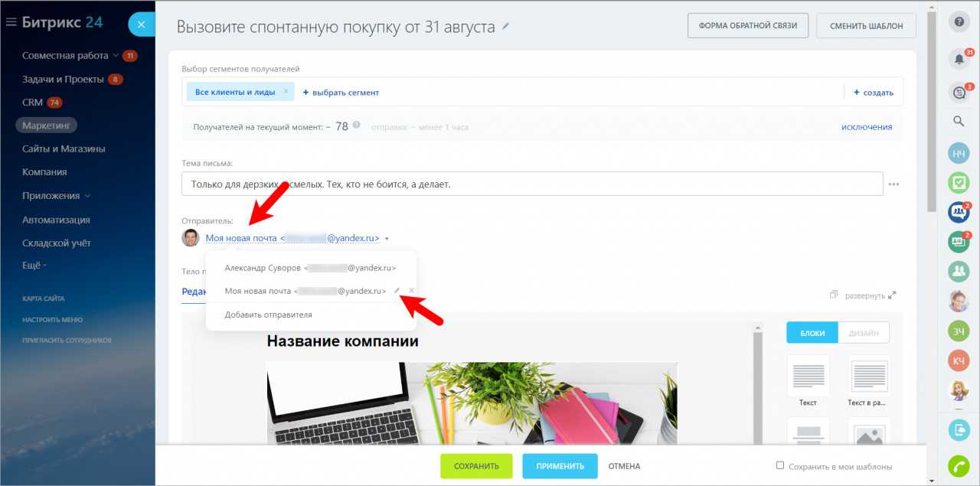Expand the 'Ещё' sidebar menu

tap(34, 265)
